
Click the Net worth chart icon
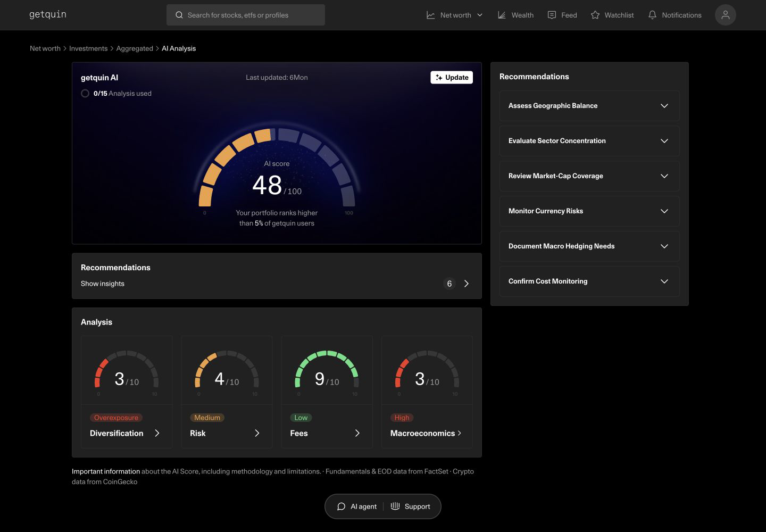tap(431, 15)
